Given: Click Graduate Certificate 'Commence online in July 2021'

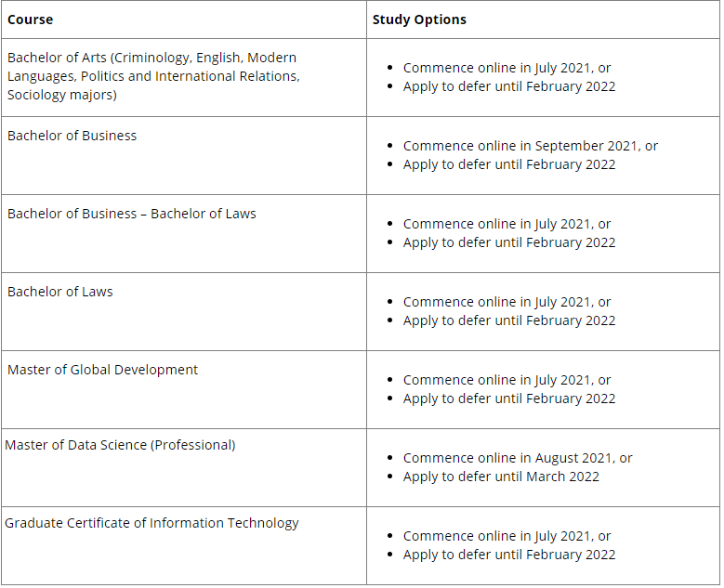Looking at the screenshot, I should tap(507, 536).
